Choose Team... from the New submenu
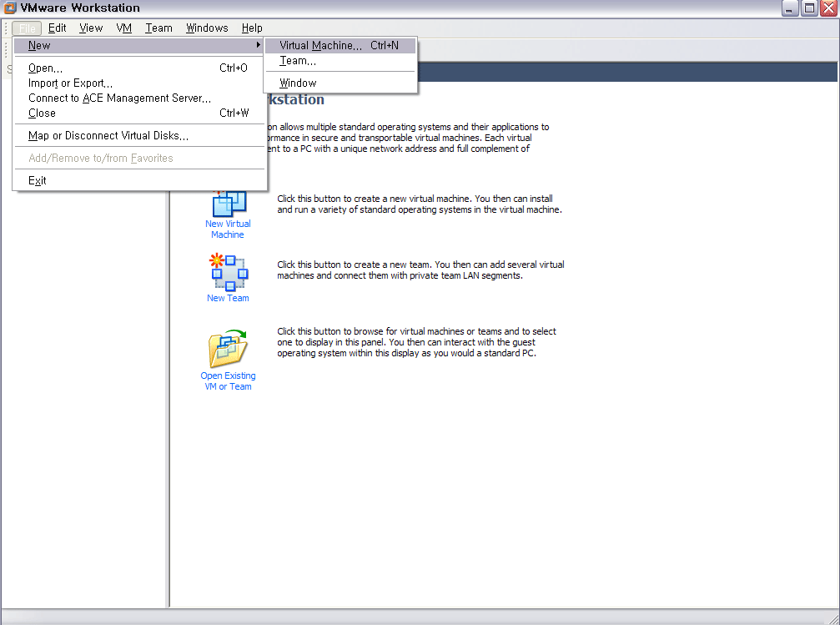Screen dimensions: 840x625 340,61
